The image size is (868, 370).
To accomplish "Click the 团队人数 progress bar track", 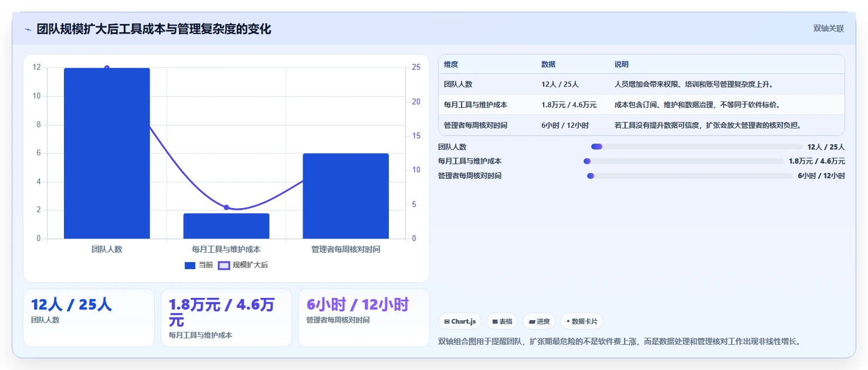I will point(697,147).
